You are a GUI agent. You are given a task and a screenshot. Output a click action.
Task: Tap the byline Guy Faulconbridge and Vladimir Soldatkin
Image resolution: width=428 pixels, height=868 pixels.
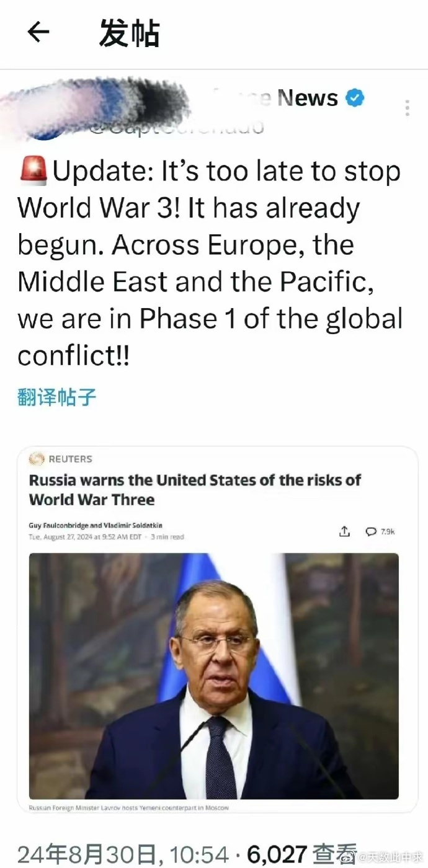(96, 525)
